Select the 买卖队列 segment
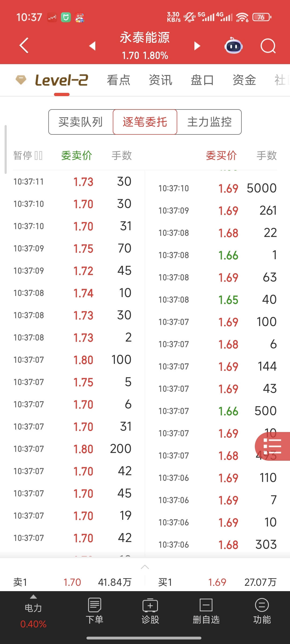 81,122
